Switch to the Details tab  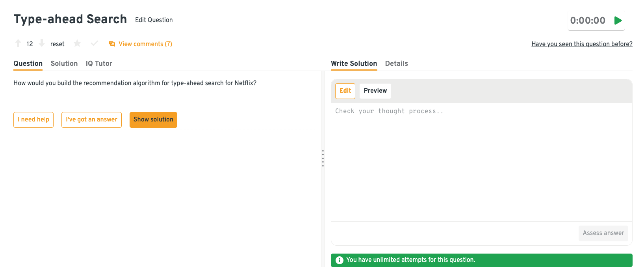click(396, 63)
